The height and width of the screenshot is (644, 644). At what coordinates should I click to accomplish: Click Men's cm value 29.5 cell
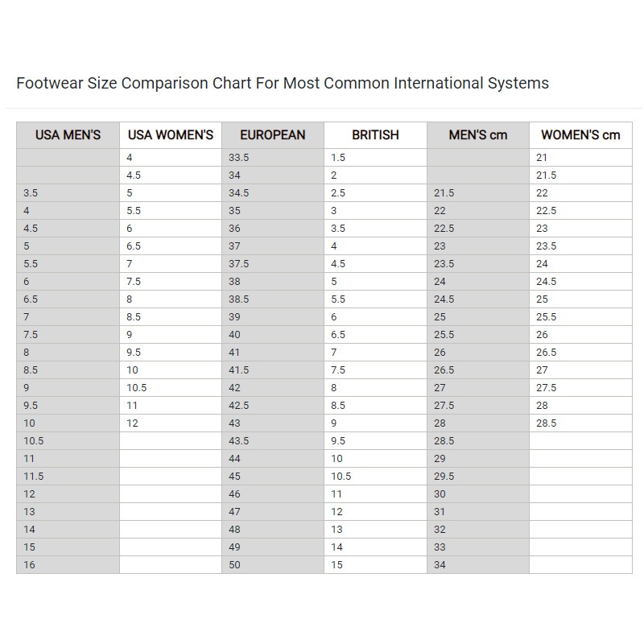(478, 476)
